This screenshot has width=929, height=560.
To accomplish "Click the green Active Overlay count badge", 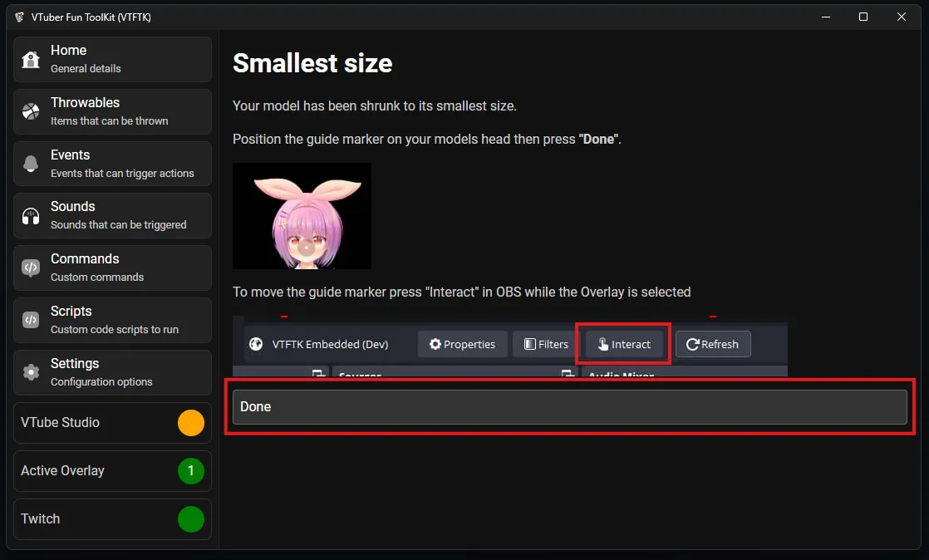I will coord(190,471).
